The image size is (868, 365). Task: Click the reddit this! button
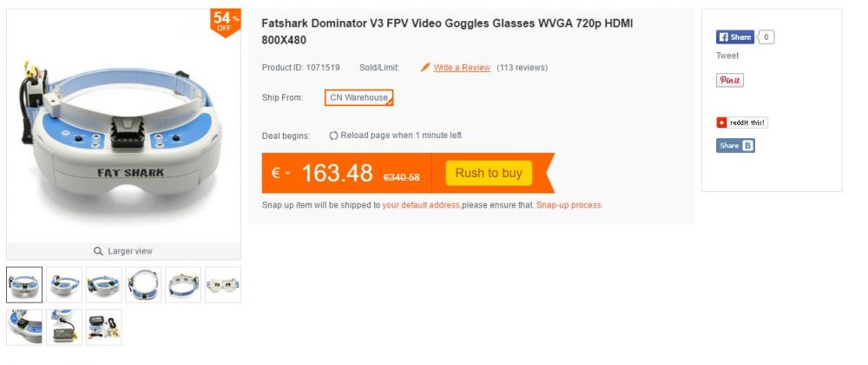pyautogui.click(x=742, y=123)
